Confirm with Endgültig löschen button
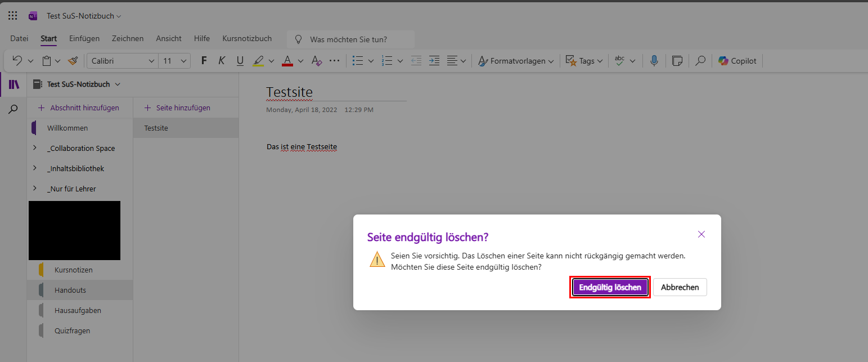This screenshot has height=362, width=868. click(610, 287)
